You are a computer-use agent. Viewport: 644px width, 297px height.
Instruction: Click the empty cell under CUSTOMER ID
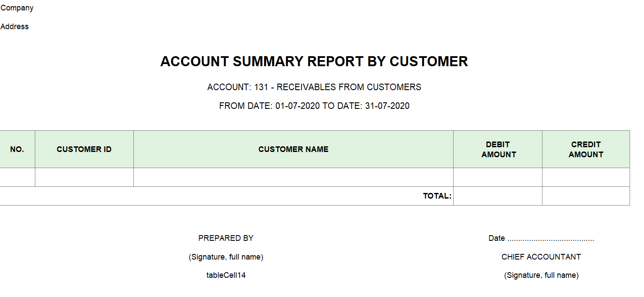(x=84, y=177)
